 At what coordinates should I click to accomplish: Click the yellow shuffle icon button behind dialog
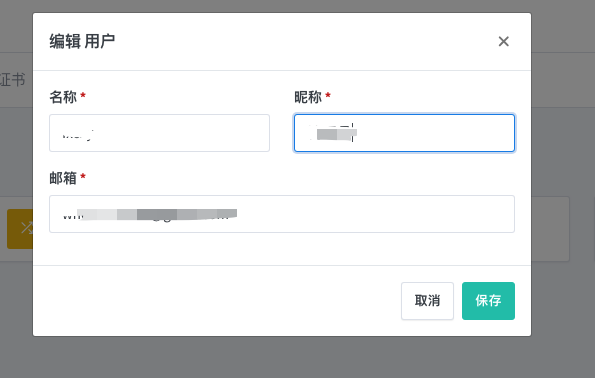tap(20, 228)
